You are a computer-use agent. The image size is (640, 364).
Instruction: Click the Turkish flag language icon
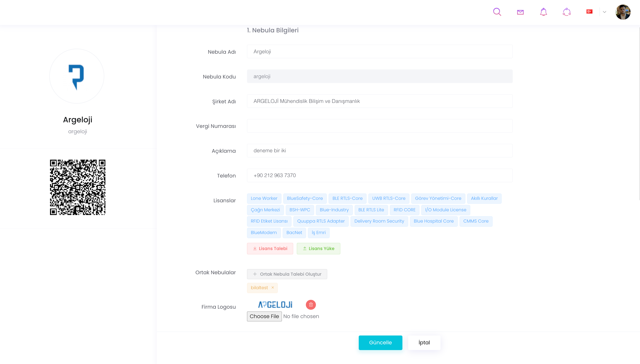589,11
